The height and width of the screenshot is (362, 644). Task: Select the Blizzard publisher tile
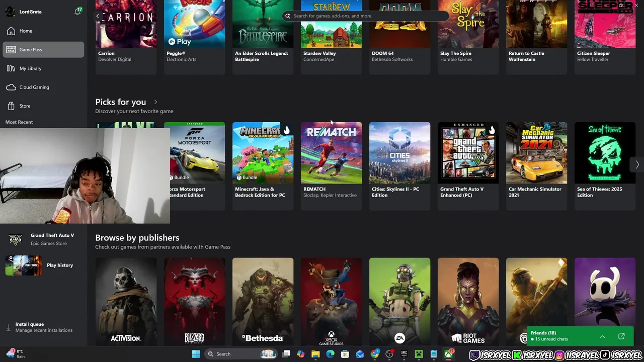point(194,302)
